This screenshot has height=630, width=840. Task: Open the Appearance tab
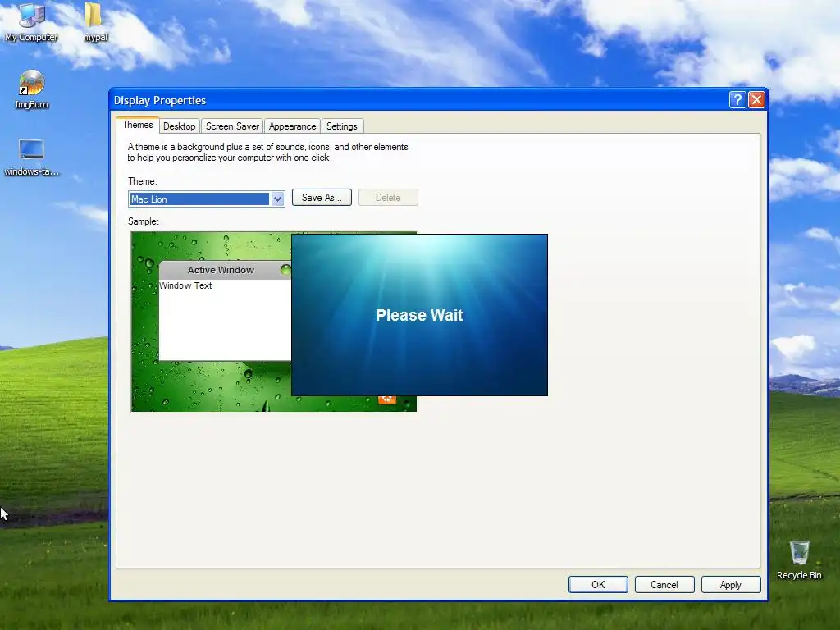[292, 126]
